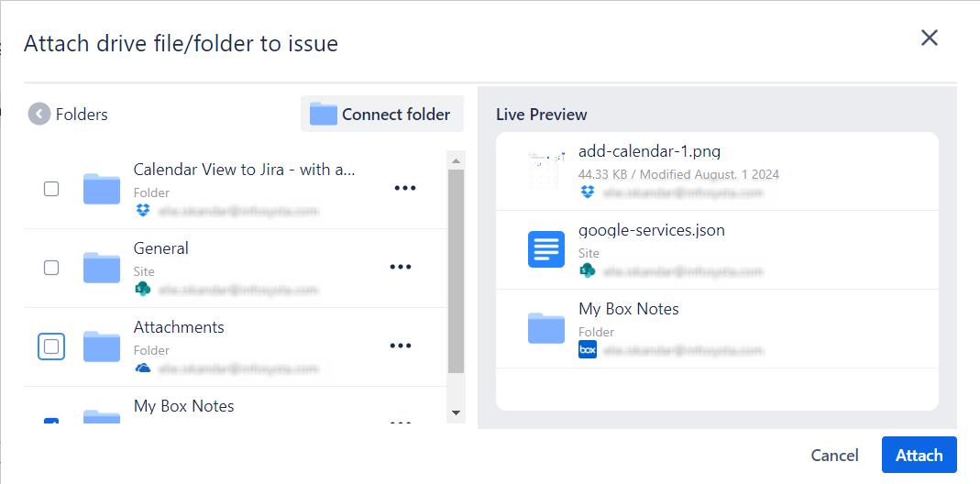Check the Calendar View to Jira folder checkbox
This screenshot has width=980, height=484.
pyautogui.click(x=51, y=189)
